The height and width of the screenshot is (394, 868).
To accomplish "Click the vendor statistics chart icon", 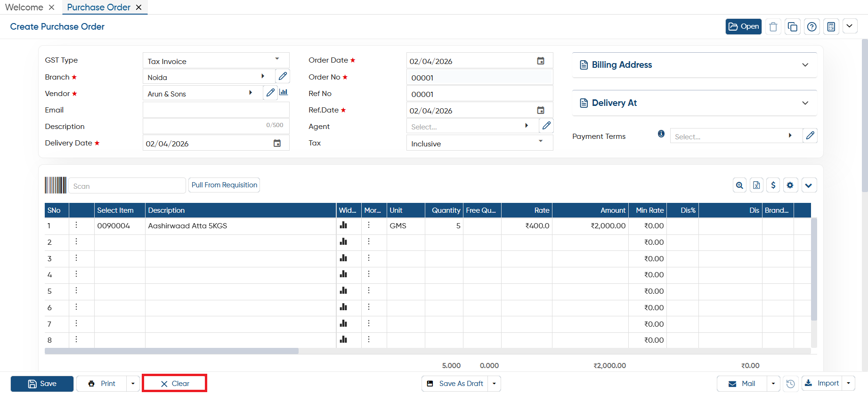I will (284, 92).
